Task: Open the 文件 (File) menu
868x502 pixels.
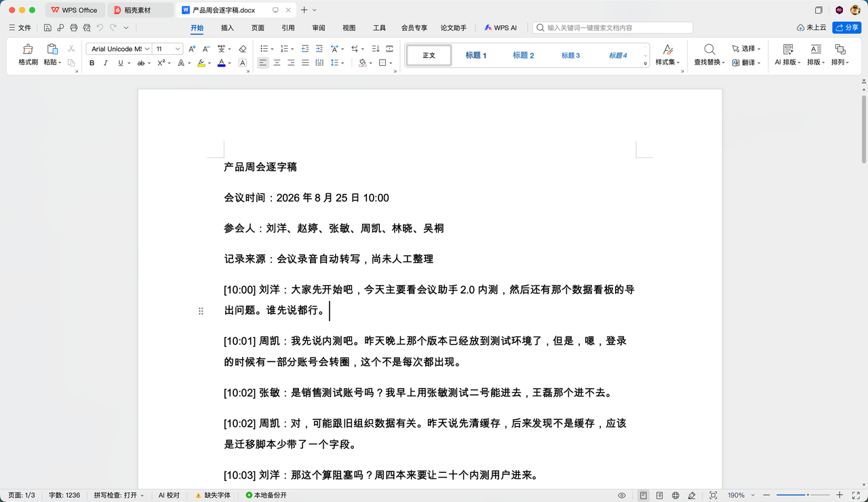Action: click(x=20, y=28)
